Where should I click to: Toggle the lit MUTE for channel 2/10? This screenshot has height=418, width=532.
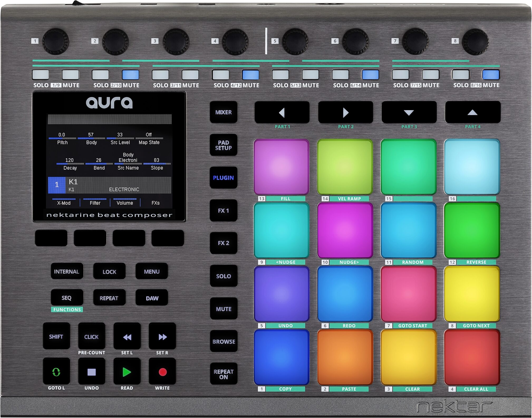click(x=130, y=75)
